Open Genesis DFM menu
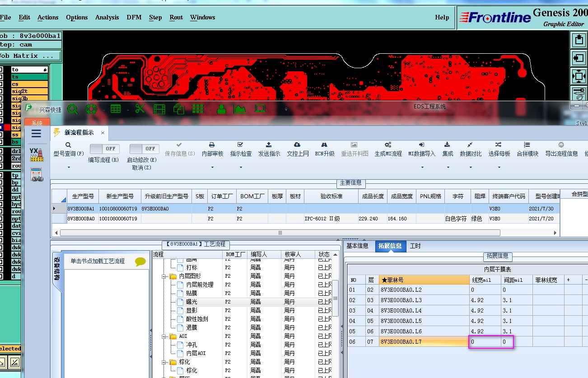Viewport: 588px width, 378px height. click(134, 17)
